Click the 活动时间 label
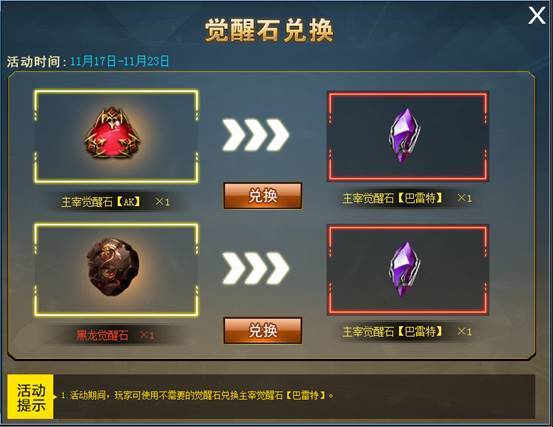The image size is (553, 427). point(36,61)
